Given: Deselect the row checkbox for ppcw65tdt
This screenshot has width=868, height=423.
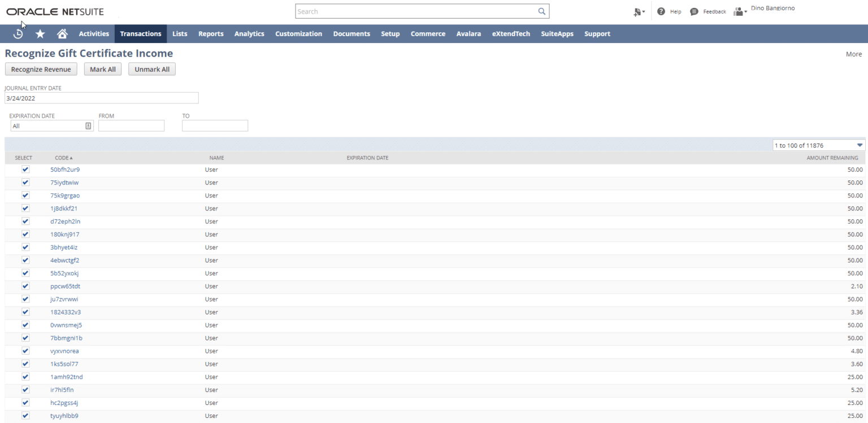Looking at the screenshot, I should [x=25, y=286].
